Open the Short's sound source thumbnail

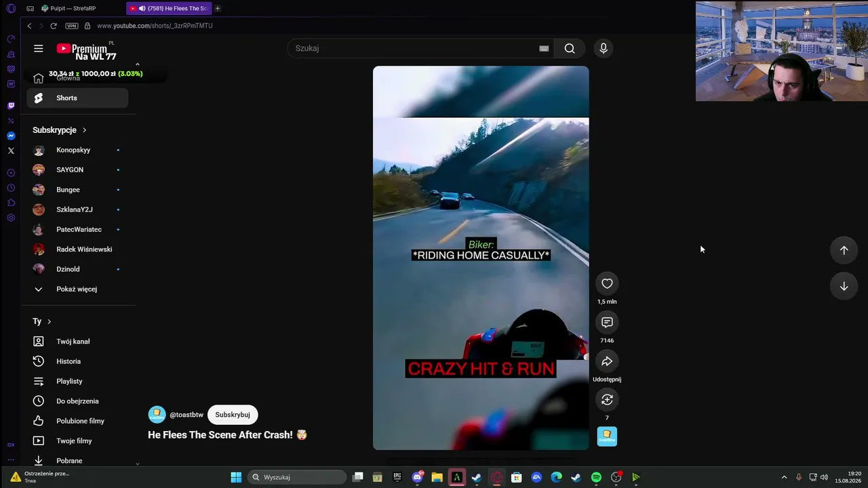point(607,436)
